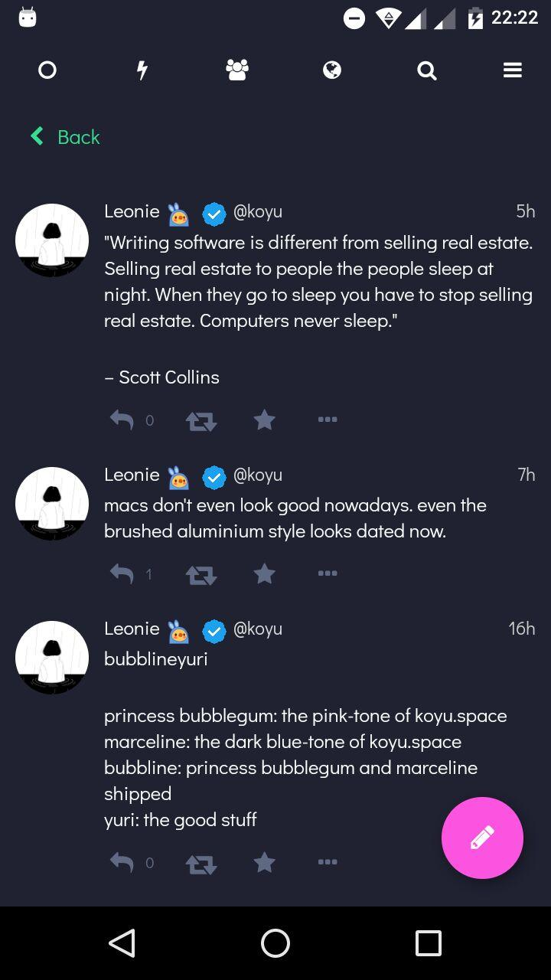Open Leonie's avatar on the first post
551x980 pixels.
(52, 240)
